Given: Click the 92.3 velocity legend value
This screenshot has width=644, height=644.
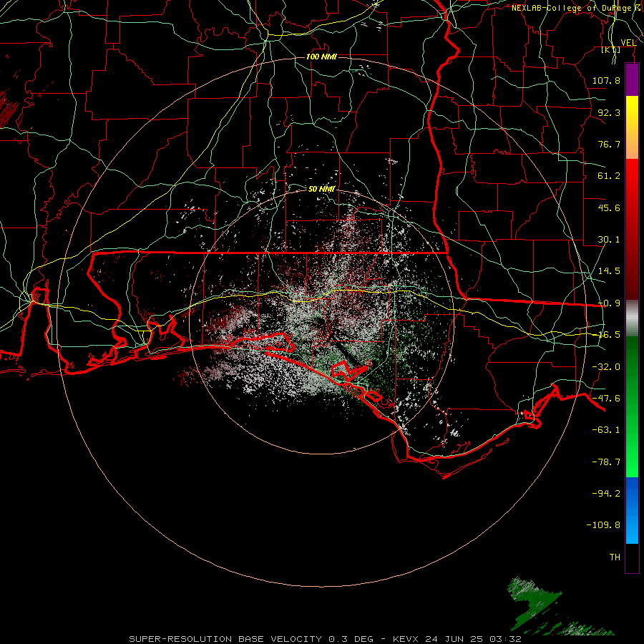Looking at the screenshot, I should [609, 112].
